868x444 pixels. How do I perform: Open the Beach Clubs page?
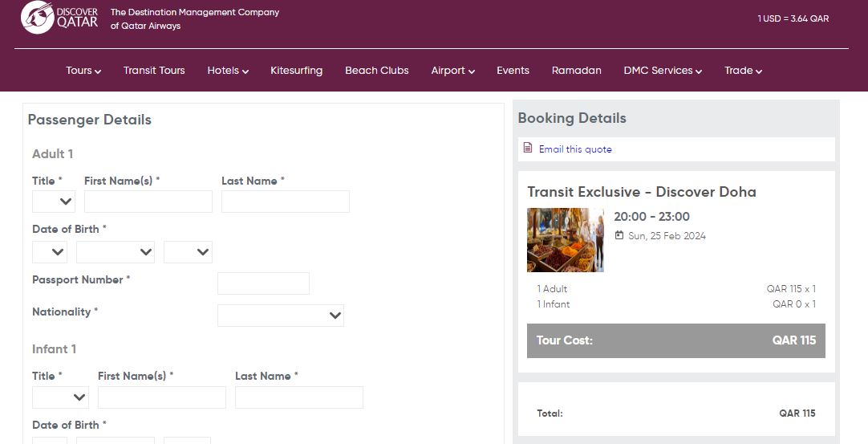click(x=376, y=71)
